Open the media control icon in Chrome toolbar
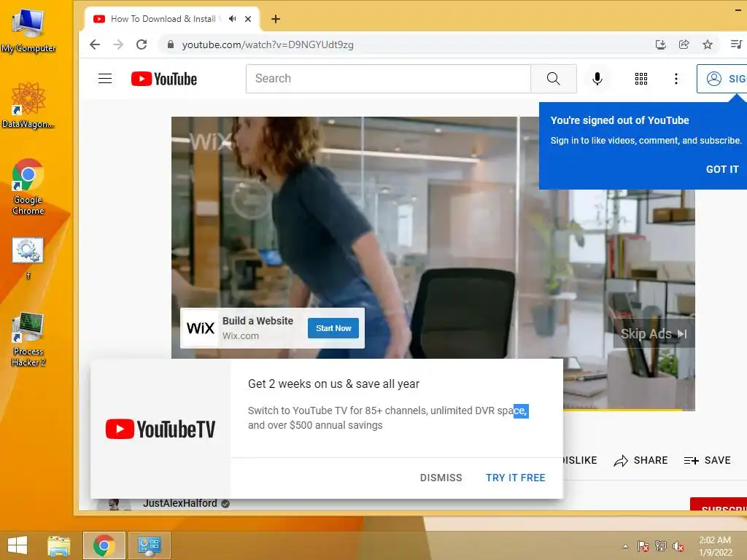This screenshot has width=747, height=560. pos(736,44)
